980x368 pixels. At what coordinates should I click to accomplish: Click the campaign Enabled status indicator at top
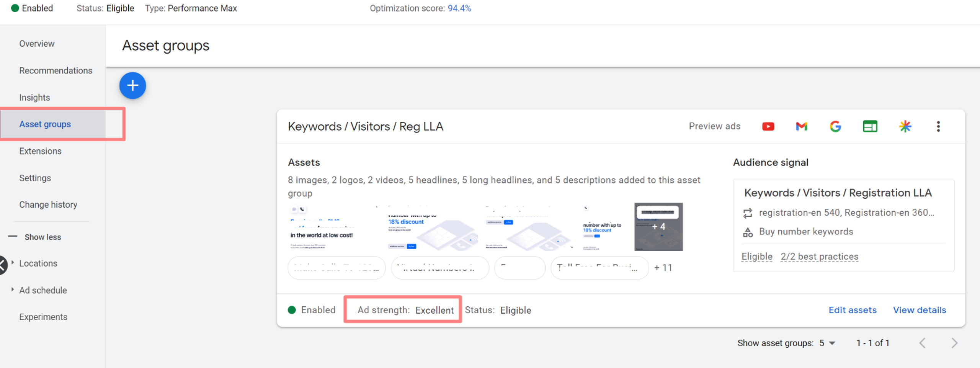tap(32, 8)
